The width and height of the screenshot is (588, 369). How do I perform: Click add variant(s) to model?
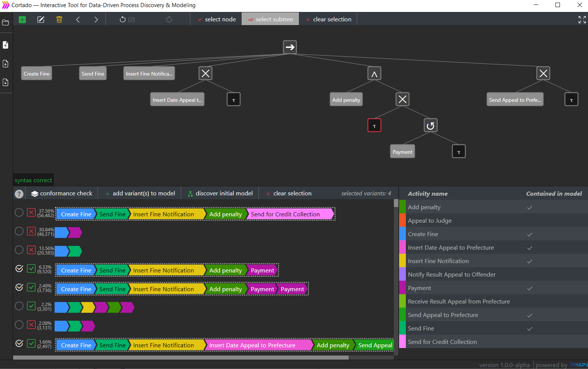click(140, 193)
